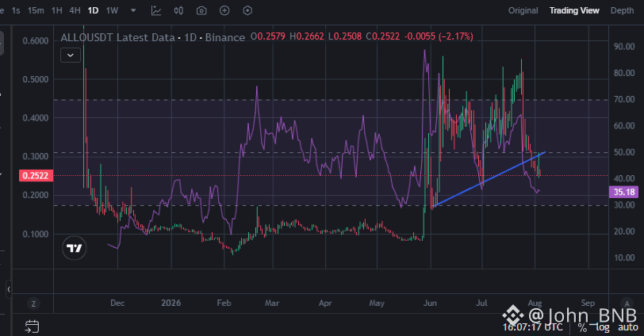
Task: Click the O0.2579 open value
Action: tap(268, 36)
